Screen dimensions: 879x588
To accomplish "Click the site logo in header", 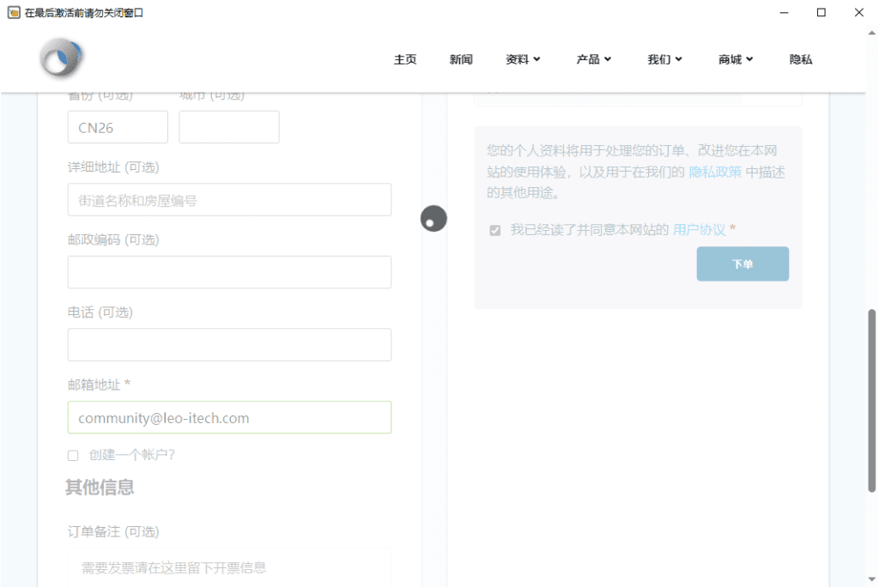I will pos(62,59).
